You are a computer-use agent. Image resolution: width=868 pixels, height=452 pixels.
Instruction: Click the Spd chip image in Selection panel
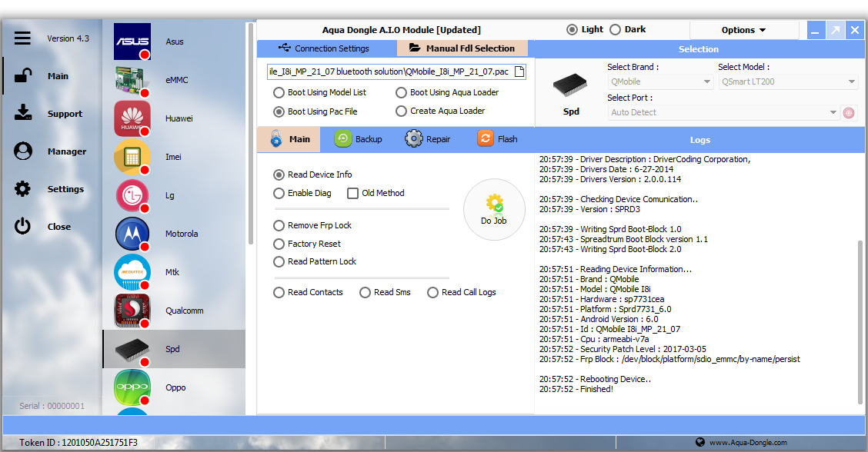[x=570, y=86]
